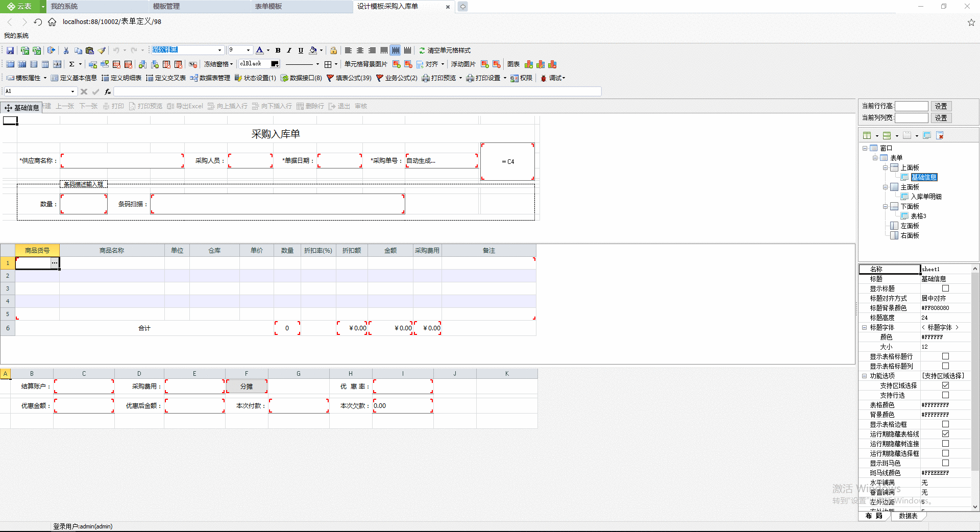The height and width of the screenshot is (532, 980).
Task: Click the Cut scissors icon
Action: [x=66, y=51]
